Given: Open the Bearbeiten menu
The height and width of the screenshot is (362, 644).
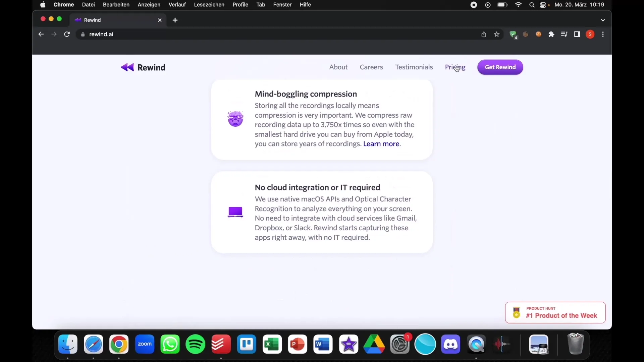Looking at the screenshot, I should click(x=116, y=5).
